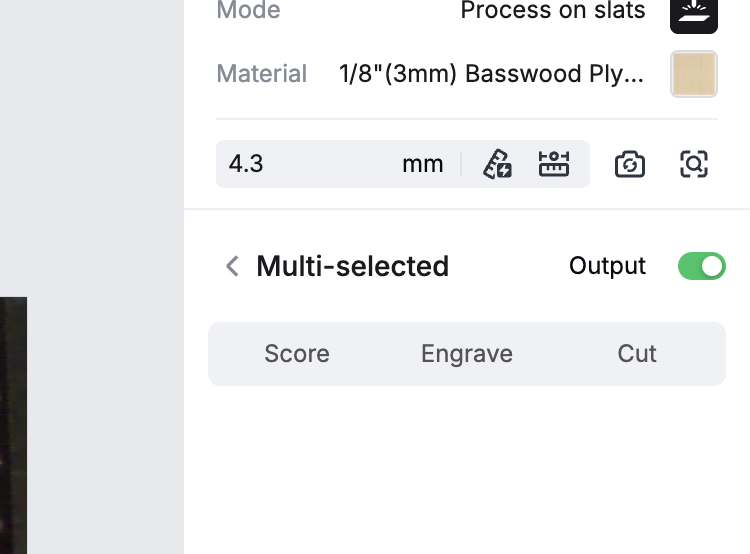This screenshot has width=750, height=554.
Task: Open the Basswood Ply material selector
Action: [x=491, y=74]
